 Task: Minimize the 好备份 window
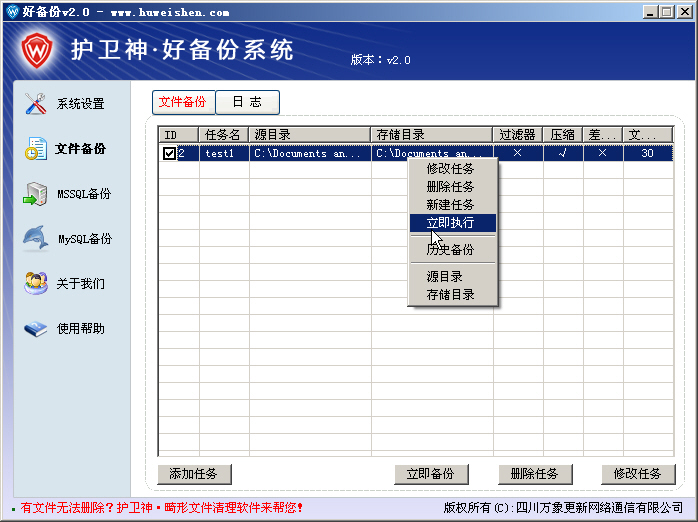[650, 12]
